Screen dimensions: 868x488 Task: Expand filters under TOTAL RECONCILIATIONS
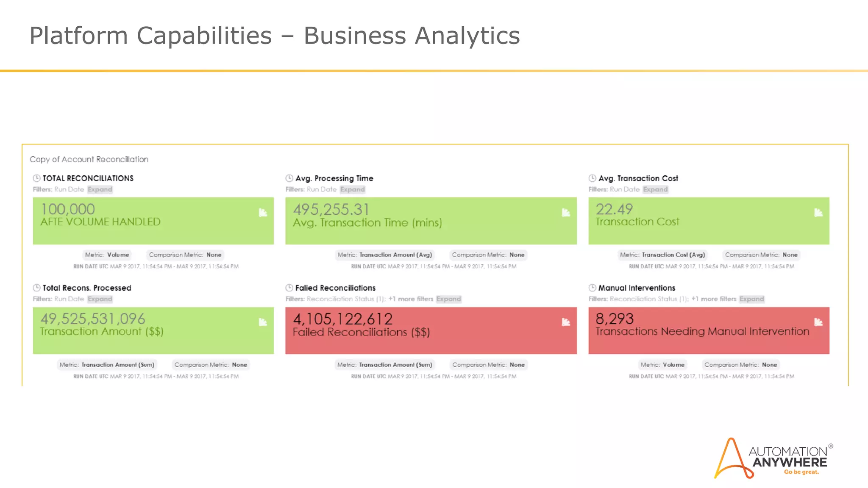tap(100, 189)
